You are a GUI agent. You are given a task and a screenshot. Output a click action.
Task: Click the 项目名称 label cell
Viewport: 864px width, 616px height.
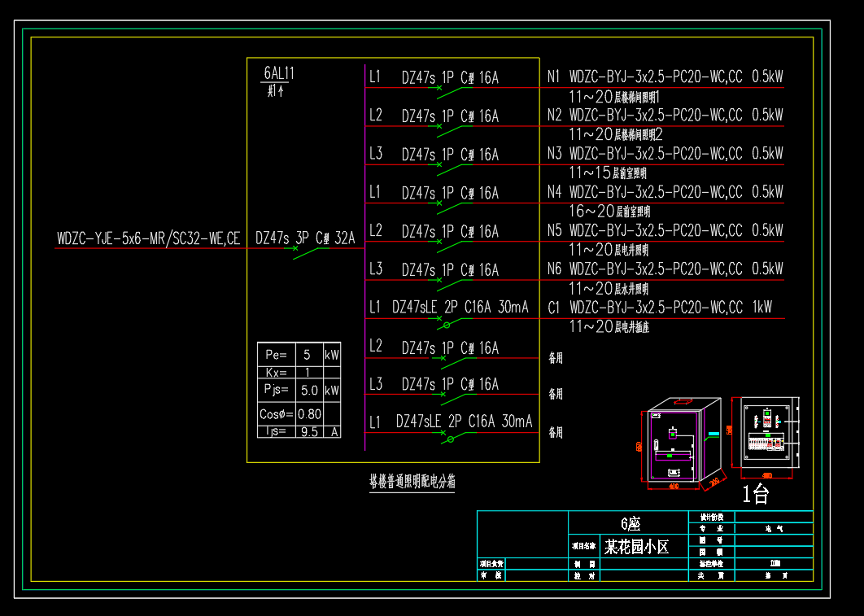click(584, 546)
